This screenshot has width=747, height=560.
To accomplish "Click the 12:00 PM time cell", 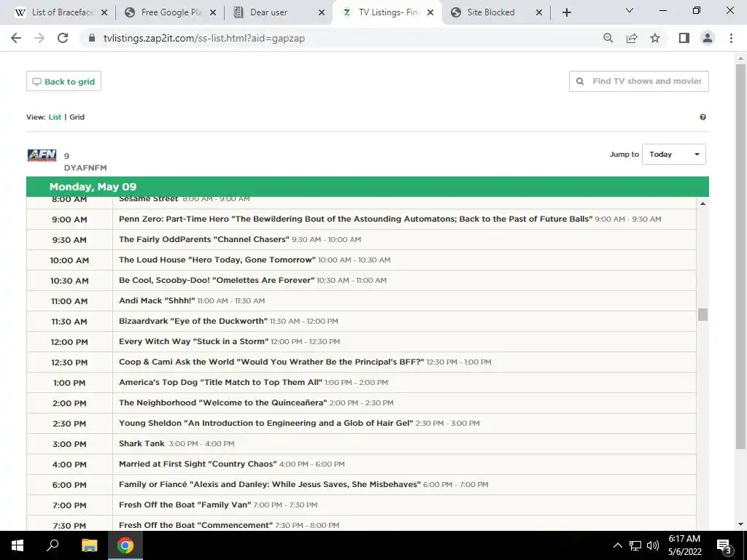I will [x=69, y=342].
